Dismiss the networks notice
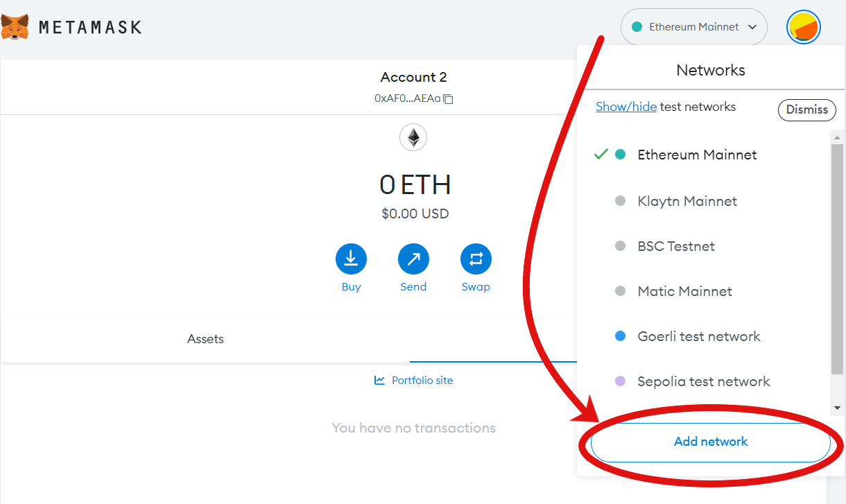Image resolution: width=846 pixels, height=504 pixels. (806, 110)
